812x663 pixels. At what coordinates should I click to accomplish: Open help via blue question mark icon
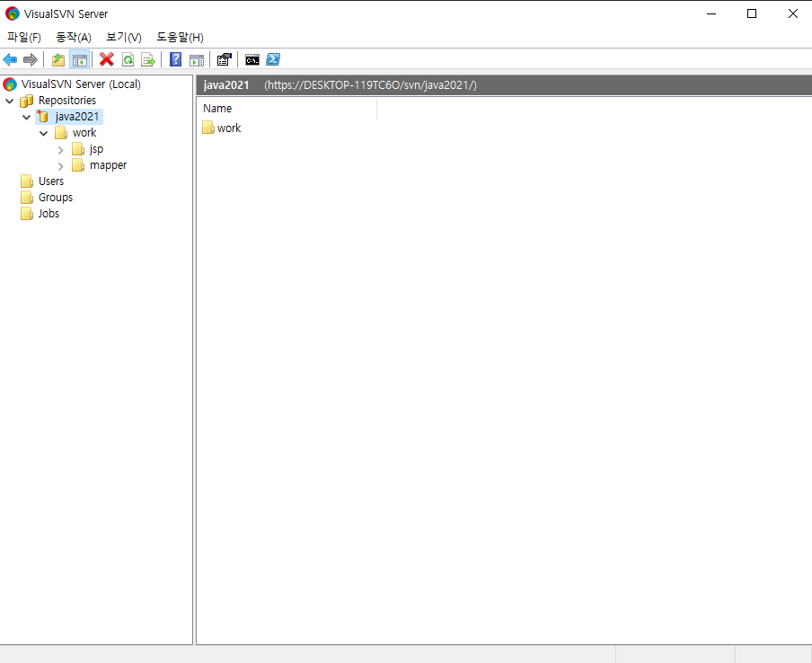tap(175, 59)
